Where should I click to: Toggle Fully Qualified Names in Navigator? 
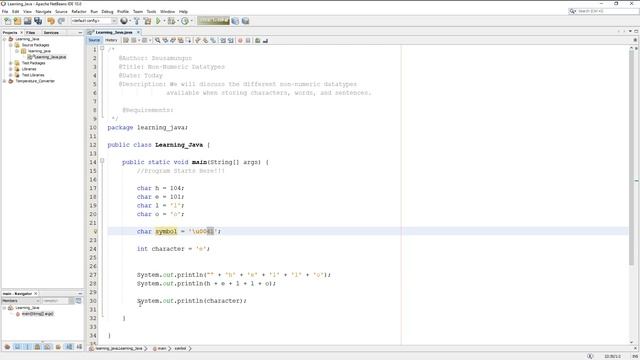pyautogui.click(x=58, y=347)
